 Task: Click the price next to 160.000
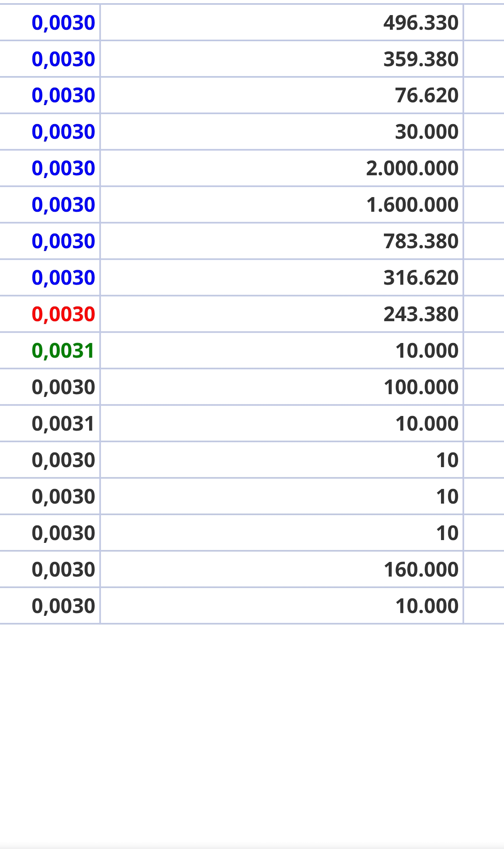(x=63, y=570)
